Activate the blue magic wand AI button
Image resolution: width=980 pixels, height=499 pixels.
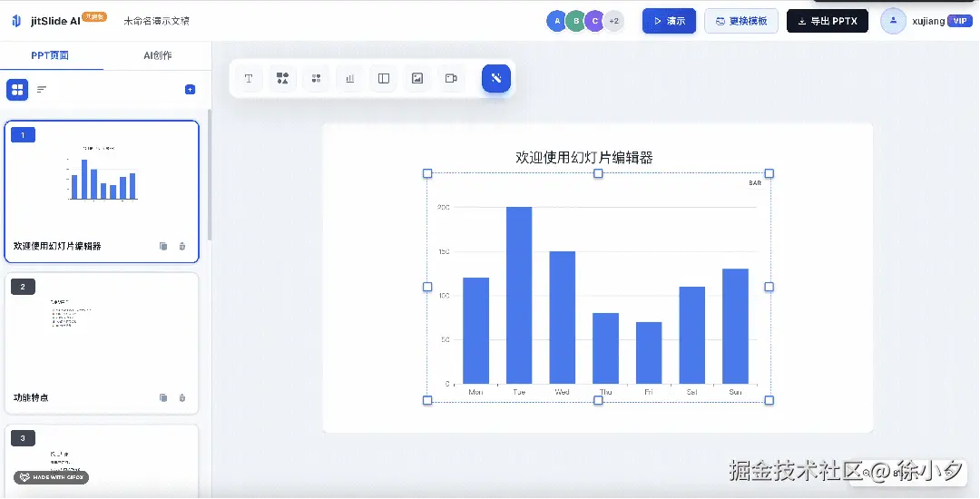point(496,78)
